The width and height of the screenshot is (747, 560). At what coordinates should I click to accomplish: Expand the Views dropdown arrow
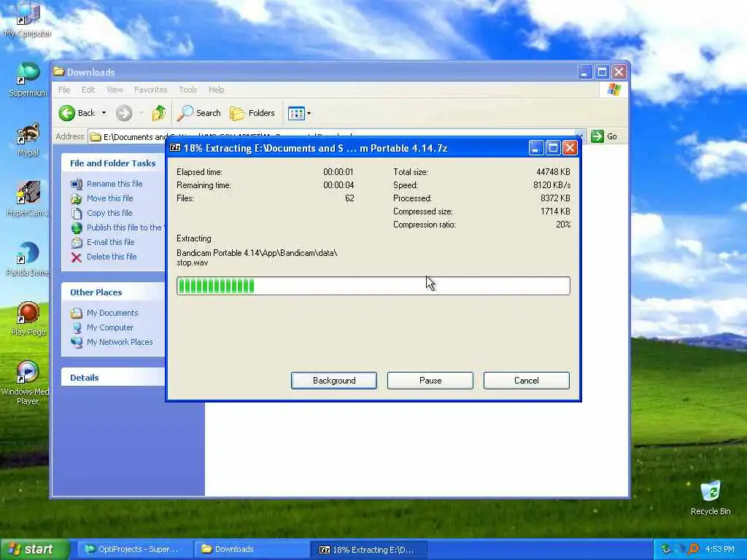[x=309, y=113]
